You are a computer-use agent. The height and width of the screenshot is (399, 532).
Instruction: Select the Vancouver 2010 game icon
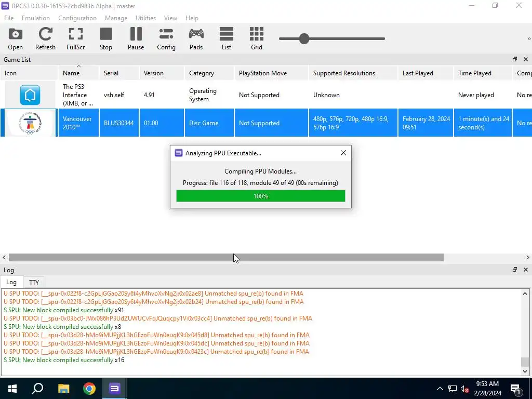click(x=30, y=123)
